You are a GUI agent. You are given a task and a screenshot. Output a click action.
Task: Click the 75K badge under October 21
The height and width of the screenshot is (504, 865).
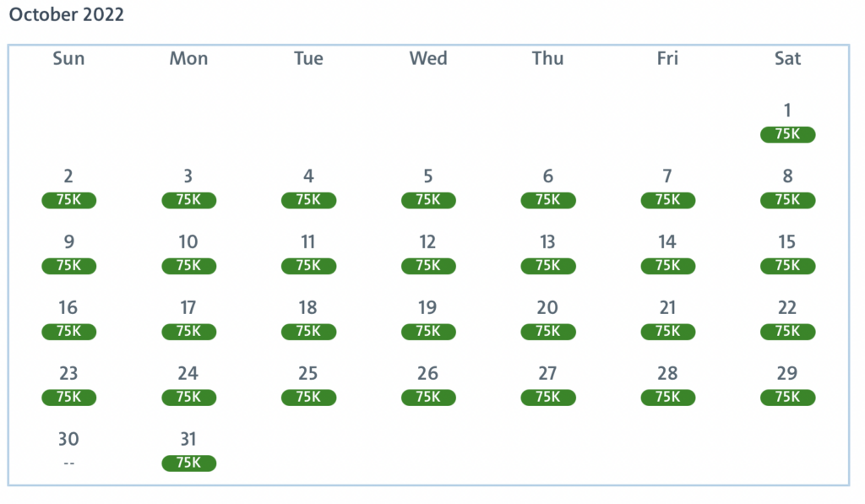point(667,332)
